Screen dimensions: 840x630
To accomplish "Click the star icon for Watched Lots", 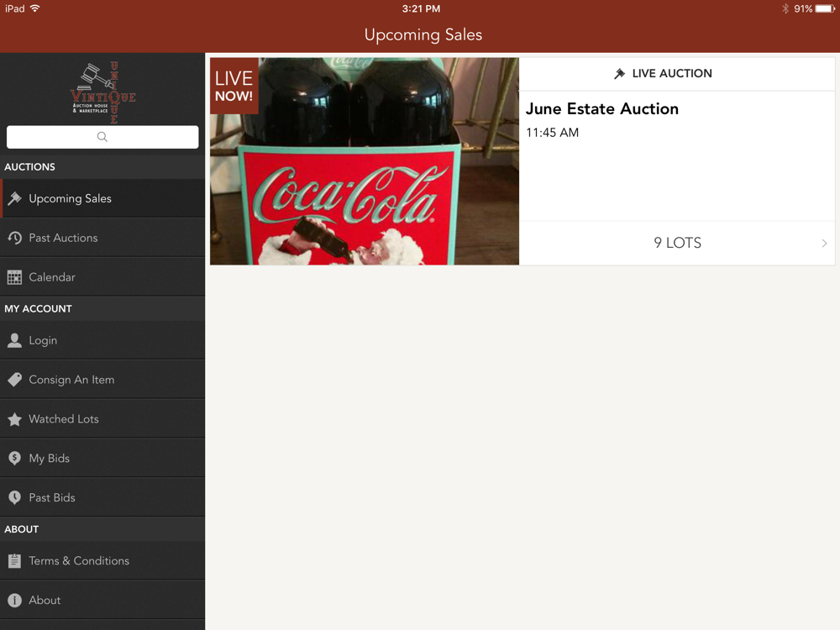I will point(14,419).
